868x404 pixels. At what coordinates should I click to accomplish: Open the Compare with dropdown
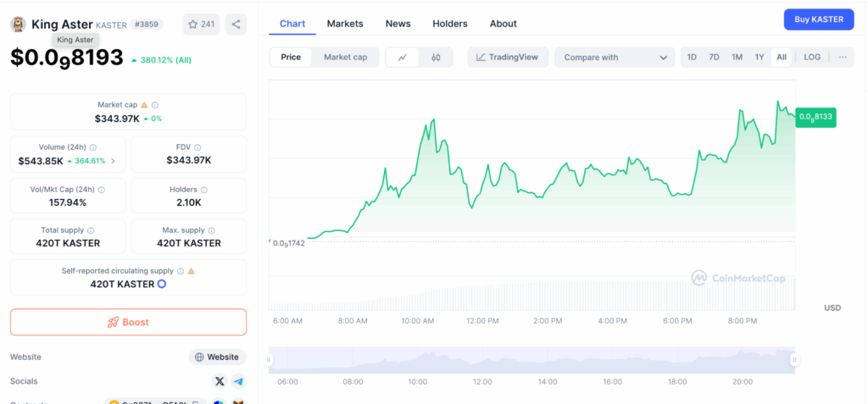(614, 58)
